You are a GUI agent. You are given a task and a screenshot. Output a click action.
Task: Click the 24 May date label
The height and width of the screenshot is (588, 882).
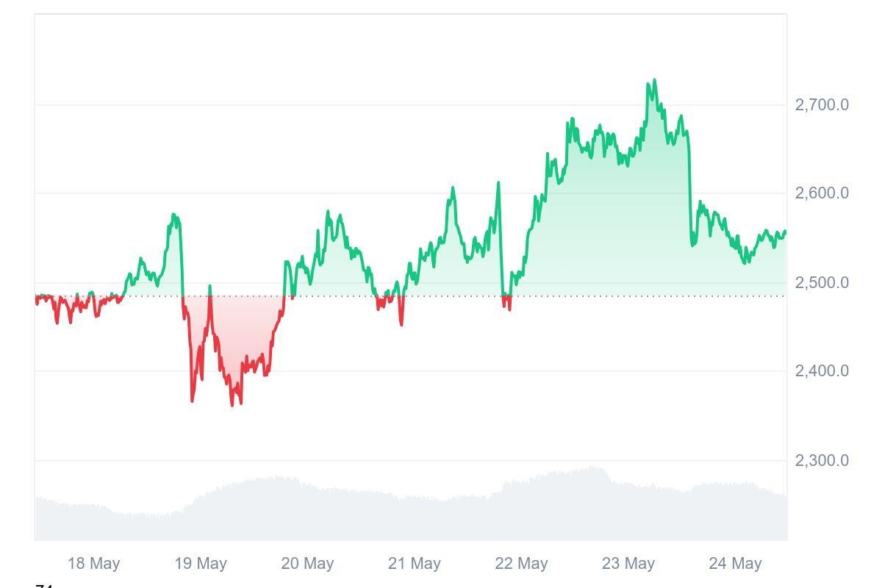click(735, 564)
